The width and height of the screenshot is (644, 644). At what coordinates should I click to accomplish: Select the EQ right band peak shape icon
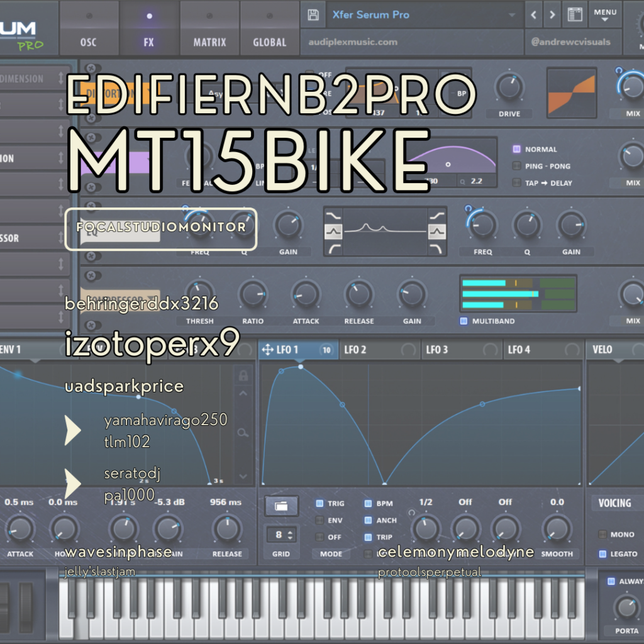click(x=437, y=232)
